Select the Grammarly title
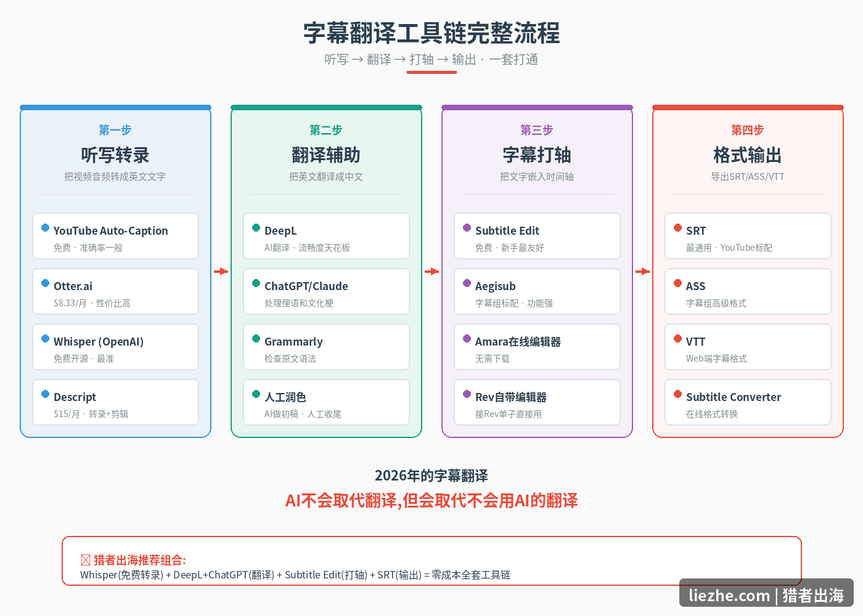Screen dimensions: 863x616 tap(293, 341)
